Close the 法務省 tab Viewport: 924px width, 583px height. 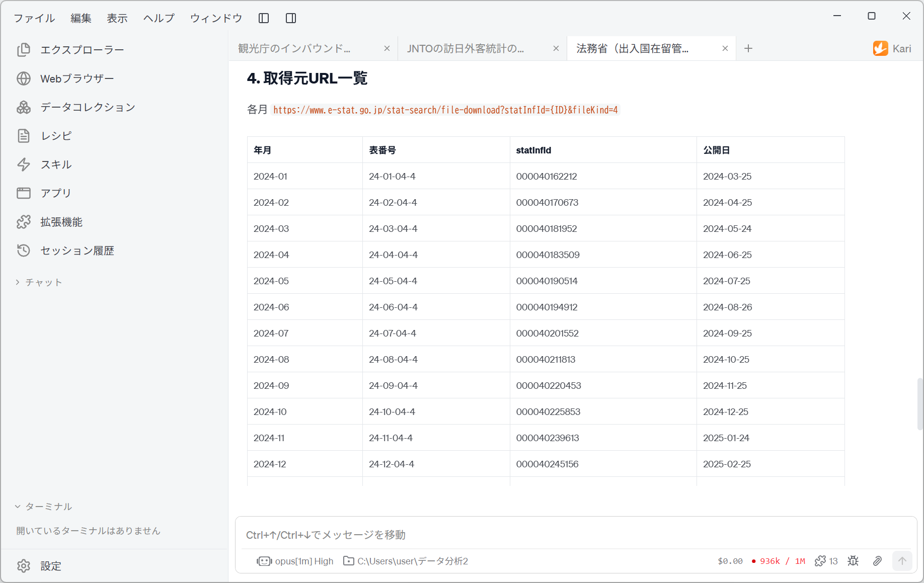(x=725, y=48)
